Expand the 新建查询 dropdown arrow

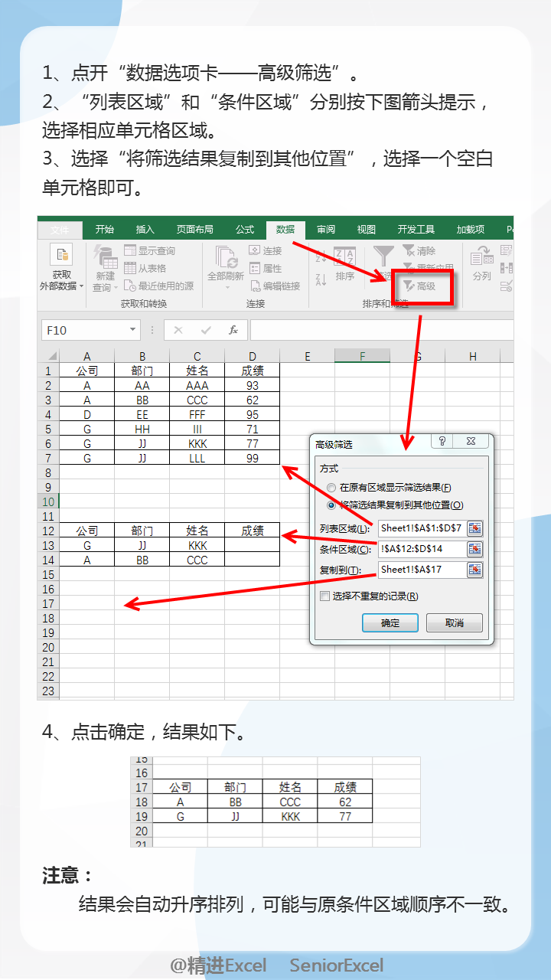[x=116, y=288]
